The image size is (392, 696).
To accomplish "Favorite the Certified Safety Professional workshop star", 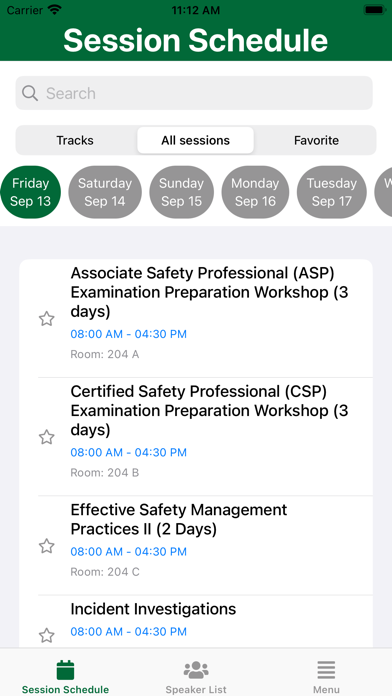I will tap(47, 437).
